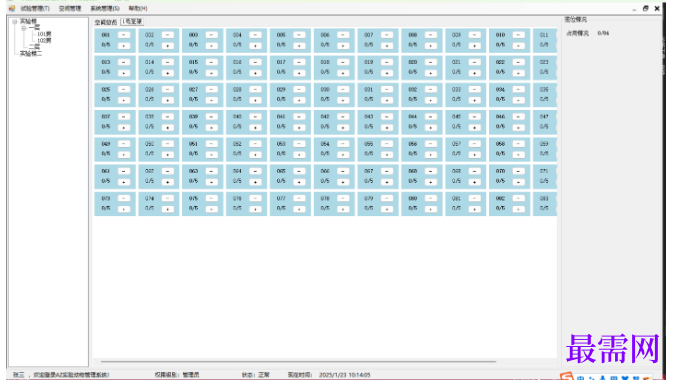Open the 系统管理(S) menu

point(105,8)
